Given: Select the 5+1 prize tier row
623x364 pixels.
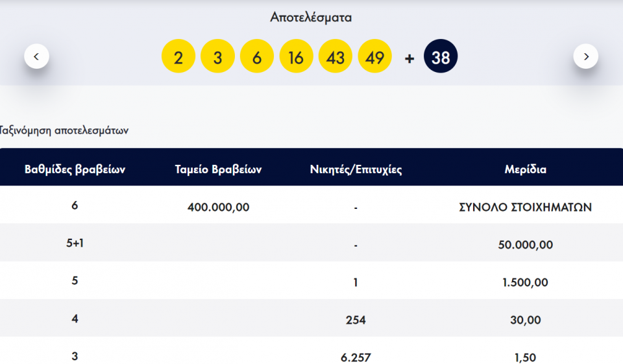Looking at the screenshot, I should pos(75,244).
